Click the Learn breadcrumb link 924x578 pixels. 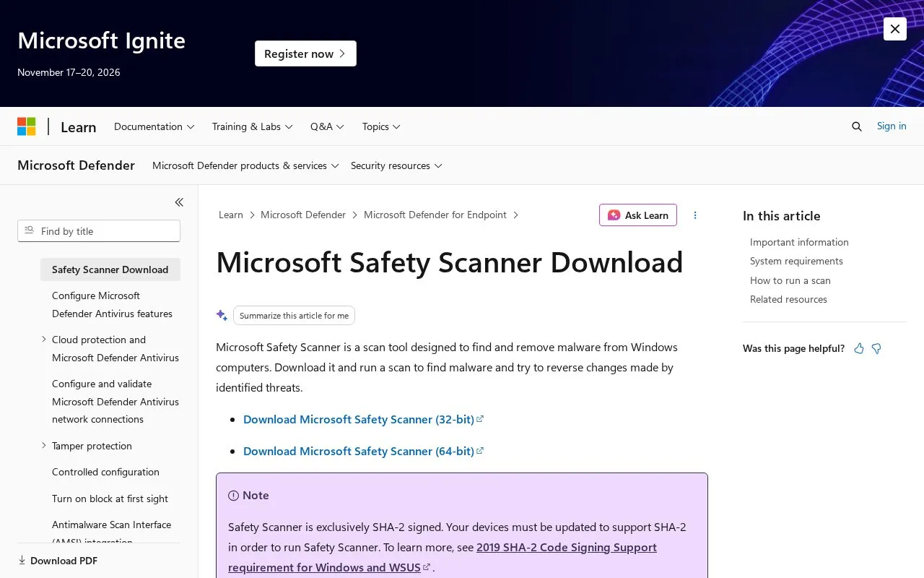tap(231, 215)
